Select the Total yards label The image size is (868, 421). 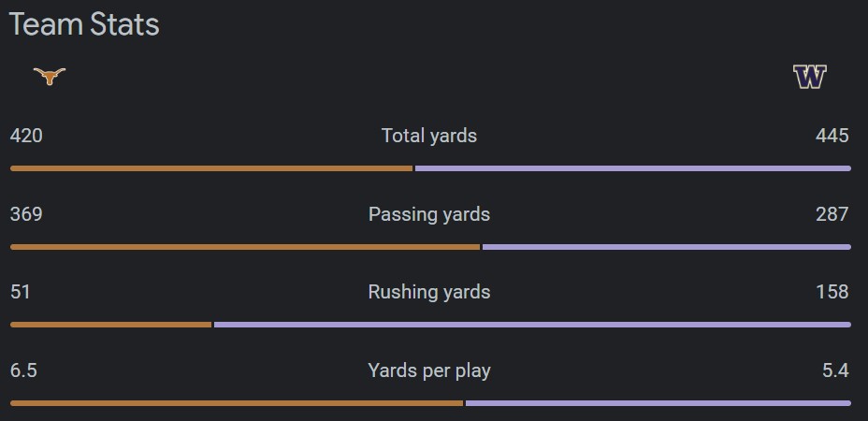tap(429, 136)
